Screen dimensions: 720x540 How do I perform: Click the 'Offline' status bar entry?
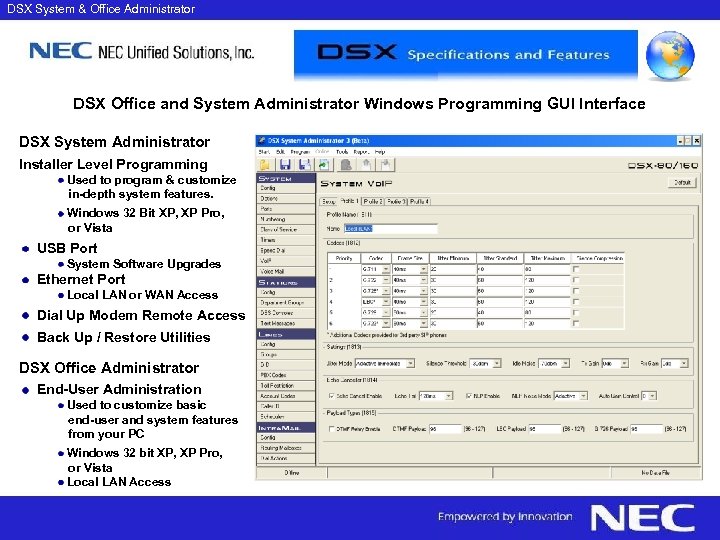tap(292, 472)
